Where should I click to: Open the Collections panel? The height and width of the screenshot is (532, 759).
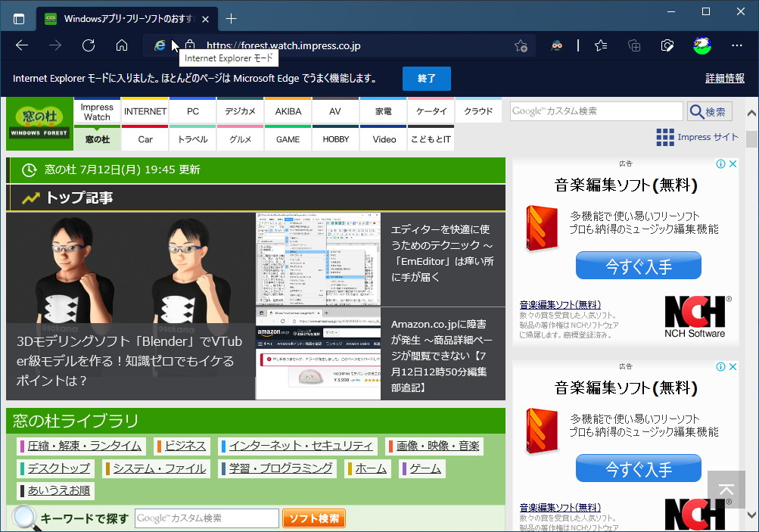pos(633,45)
